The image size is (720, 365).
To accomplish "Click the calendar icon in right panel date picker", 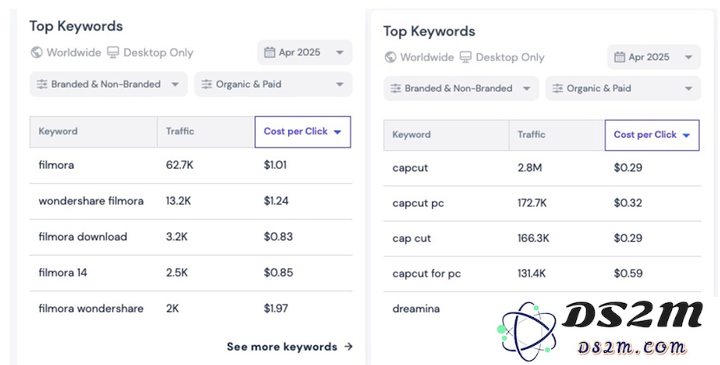I will (x=620, y=57).
